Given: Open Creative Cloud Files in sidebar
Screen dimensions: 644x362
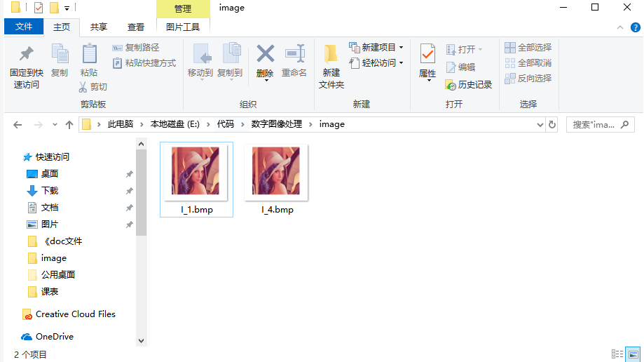Looking at the screenshot, I should (69, 314).
